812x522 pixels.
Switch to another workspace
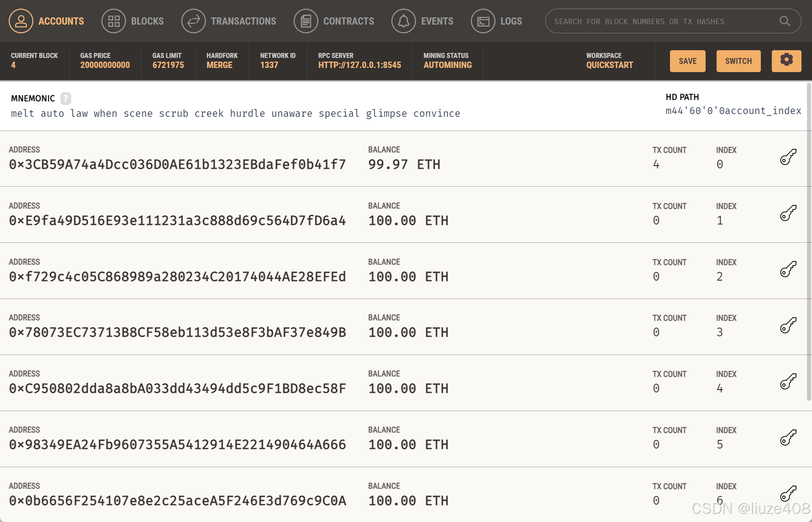[738, 61]
